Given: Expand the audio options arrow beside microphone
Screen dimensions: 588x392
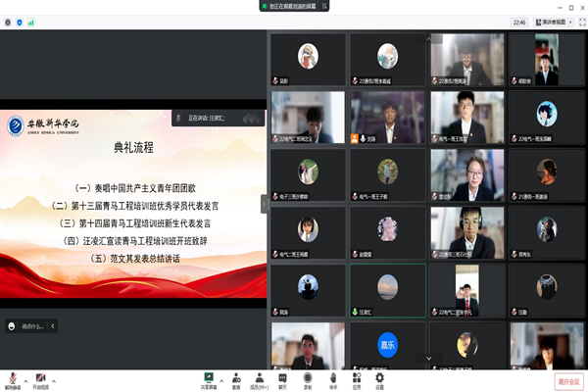Looking at the screenshot, I should pos(26,376).
